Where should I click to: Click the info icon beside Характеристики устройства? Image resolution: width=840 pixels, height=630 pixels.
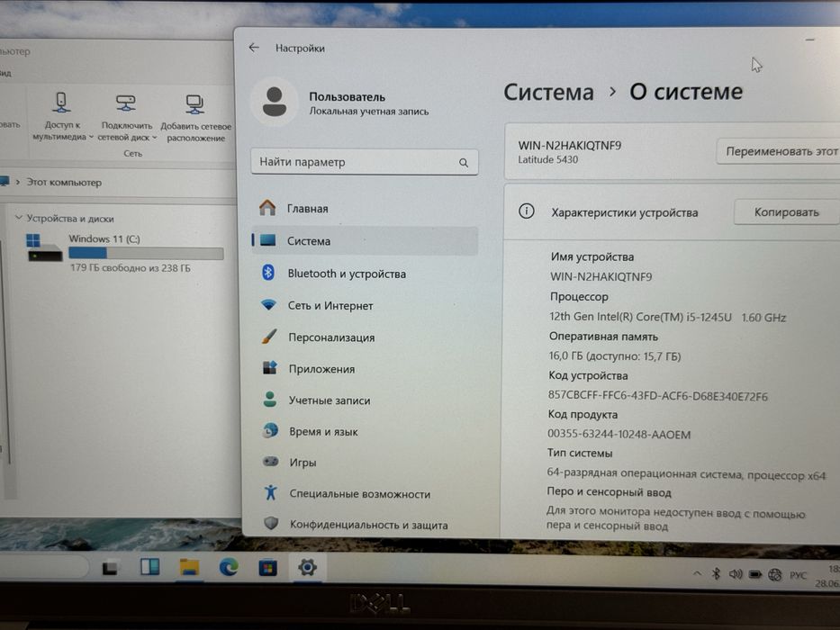pyautogui.click(x=526, y=211)
